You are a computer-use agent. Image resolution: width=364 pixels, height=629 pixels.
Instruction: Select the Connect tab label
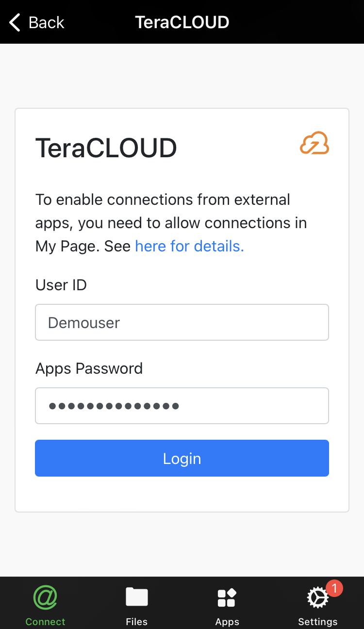[45, 621]
